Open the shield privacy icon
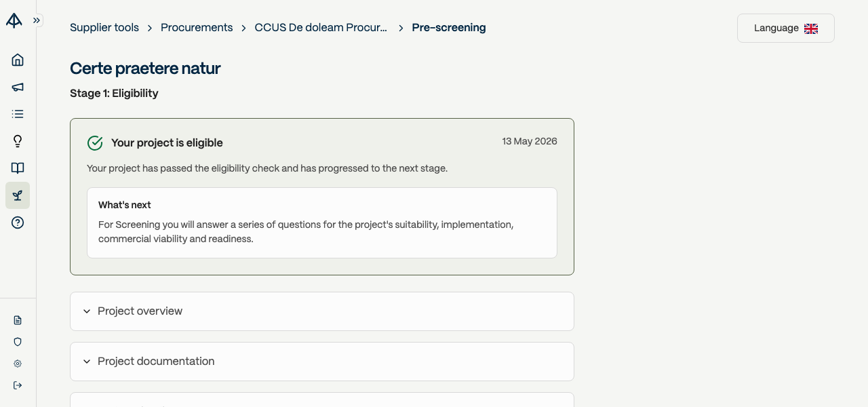 tap(18, 342)
